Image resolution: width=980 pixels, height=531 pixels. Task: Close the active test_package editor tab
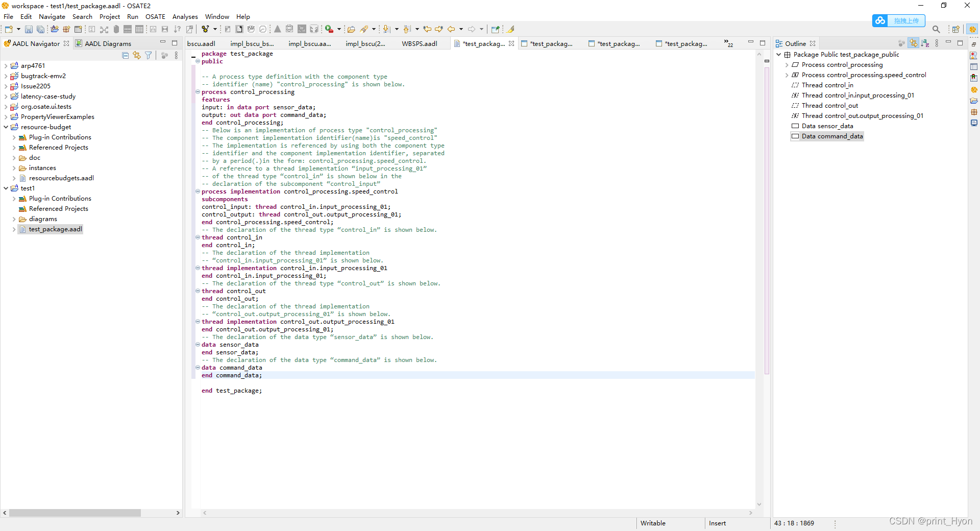click(x=511, y=43)
